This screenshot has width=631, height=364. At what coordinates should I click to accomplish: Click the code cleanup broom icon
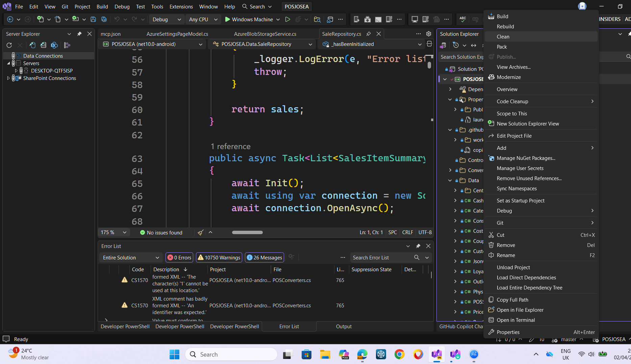(x=200, y=232)
